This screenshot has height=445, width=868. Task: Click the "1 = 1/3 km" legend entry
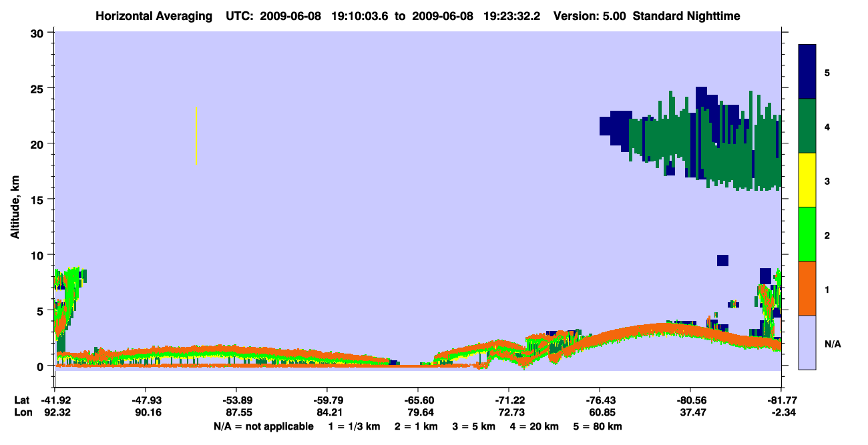(x=355, y=426)
